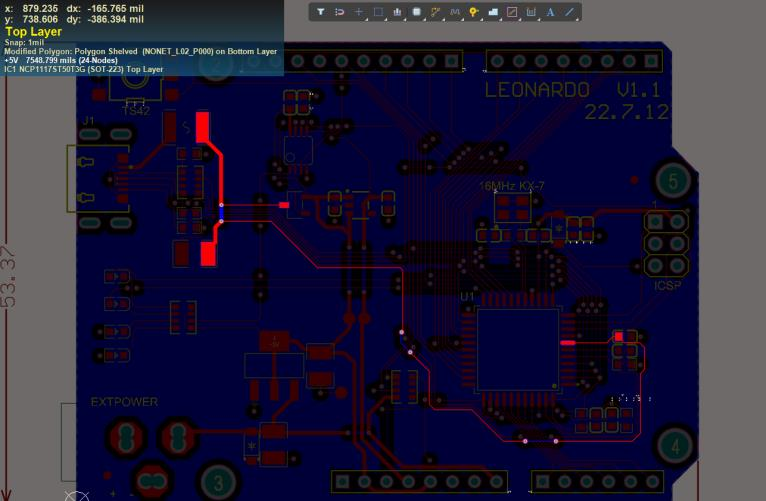This screenshot has width=766, height=501.
Task: Select the polygon pour tool
Action: point(493,12)
